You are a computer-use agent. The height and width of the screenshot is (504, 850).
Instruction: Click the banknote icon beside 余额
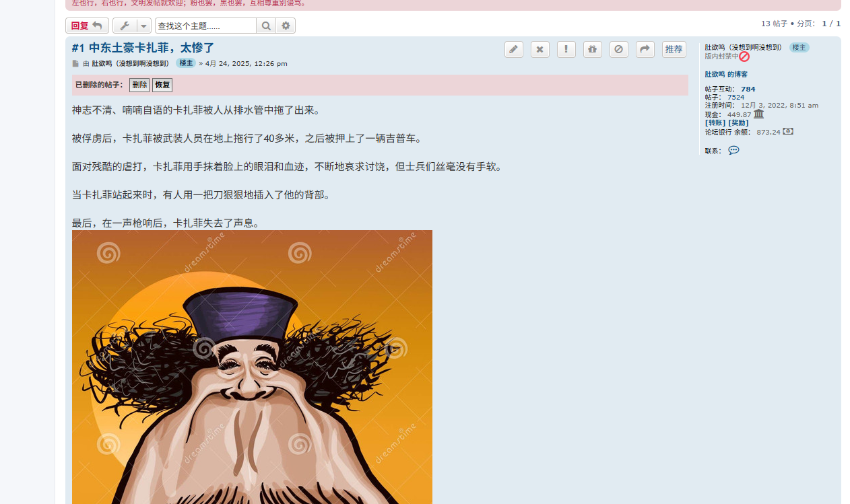point(788,131)
